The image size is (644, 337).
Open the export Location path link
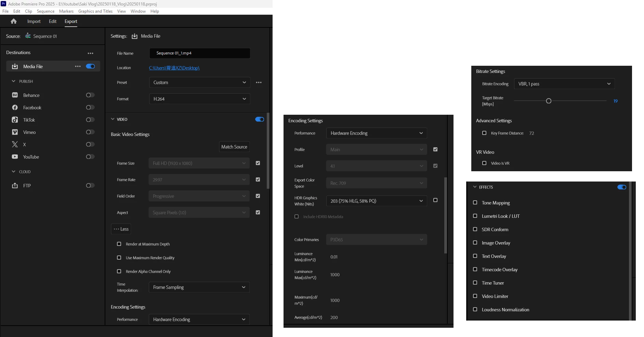coord(174,68)
